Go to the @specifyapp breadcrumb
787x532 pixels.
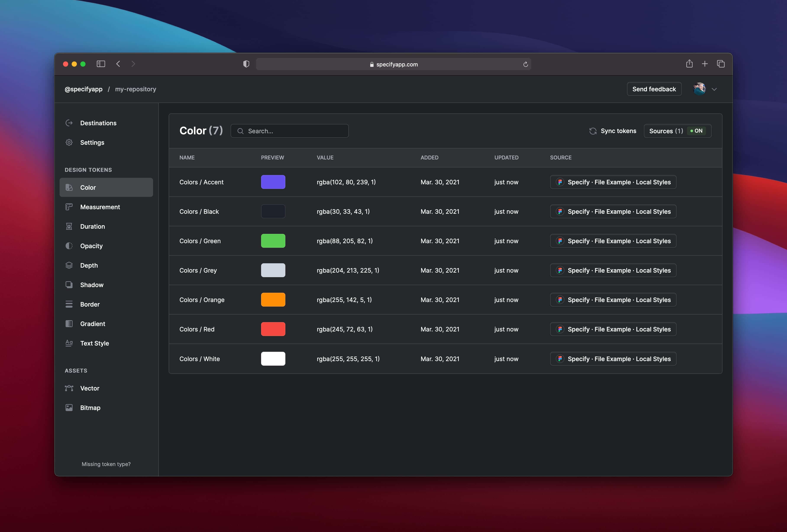point(83,89)
